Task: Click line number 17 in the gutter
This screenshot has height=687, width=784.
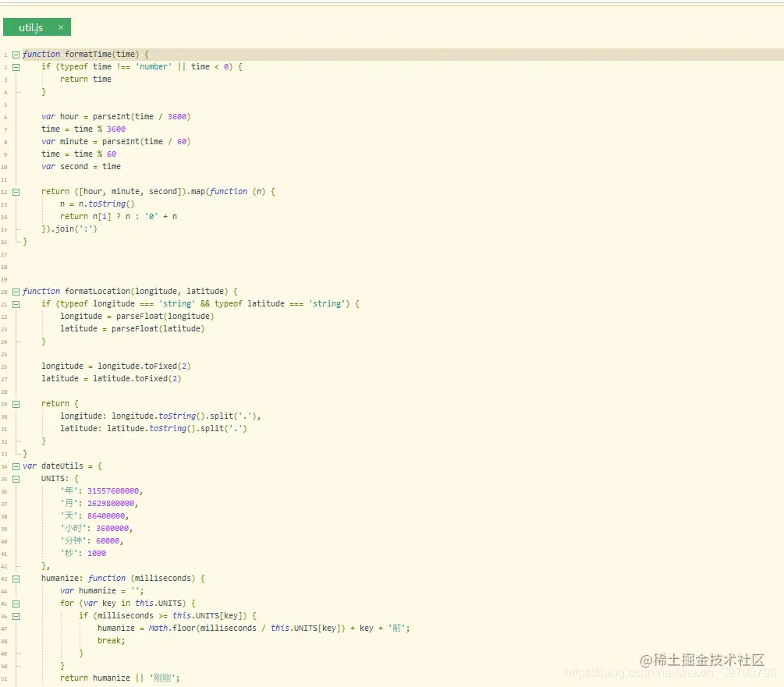Action: [4, 255]
